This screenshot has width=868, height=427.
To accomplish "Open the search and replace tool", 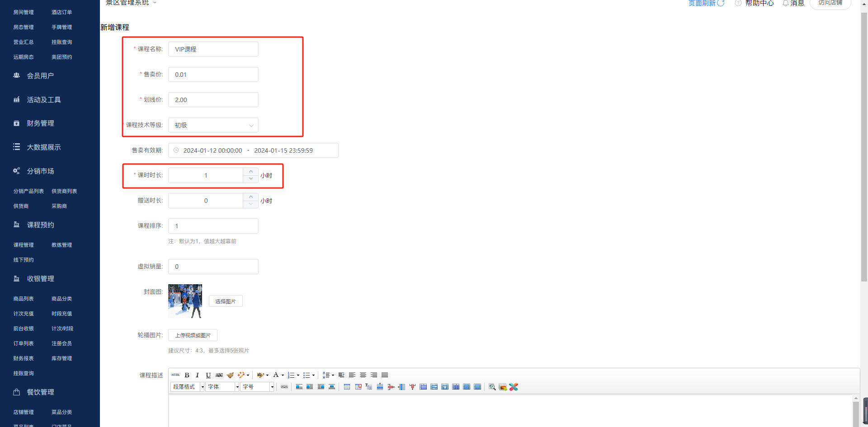I will 492,387.
